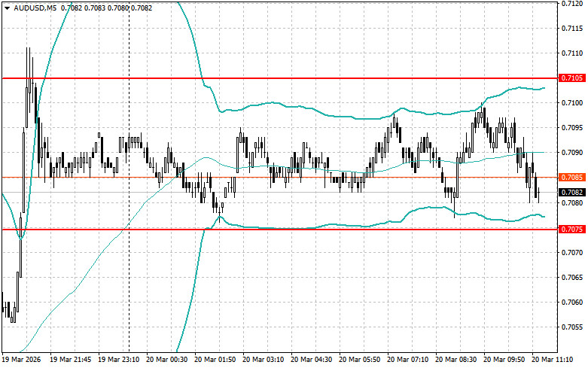Select the 0.7105 red level price label
This screenshot has width=588, height=368.
click(x=572, y=78)
